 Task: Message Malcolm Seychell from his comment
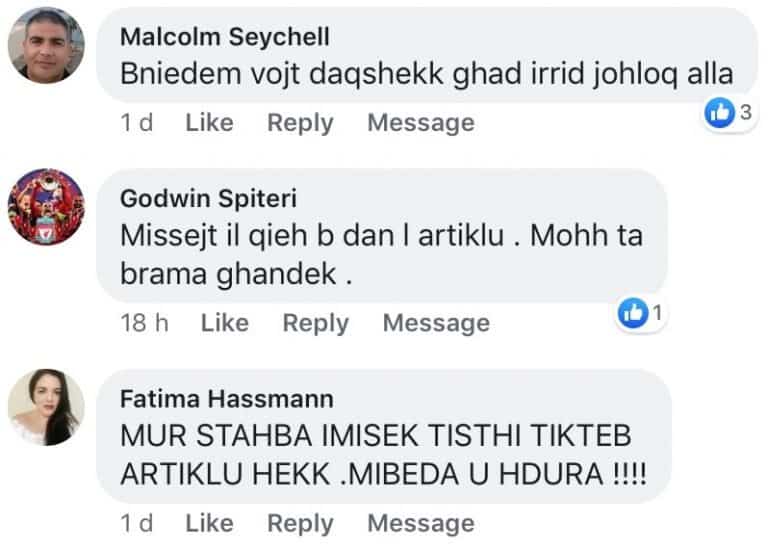pyautogui.click(x=420, y=123)
